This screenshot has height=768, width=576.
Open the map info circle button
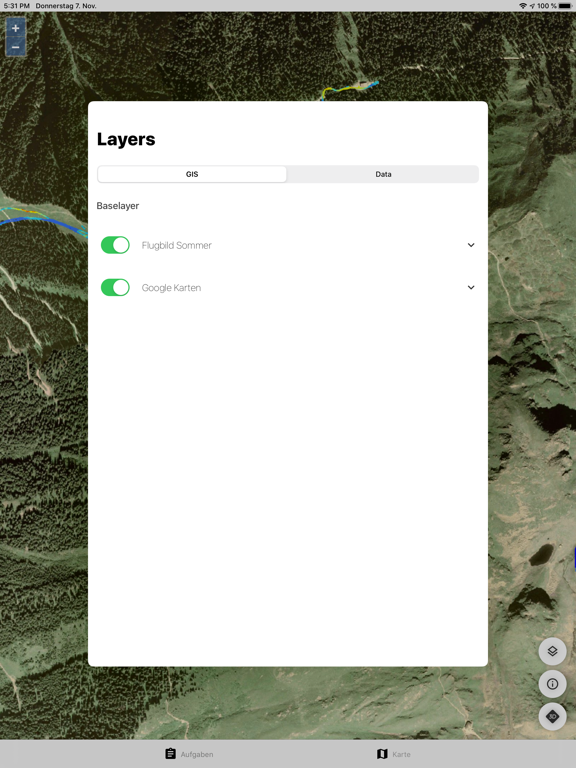pos(552,684)
